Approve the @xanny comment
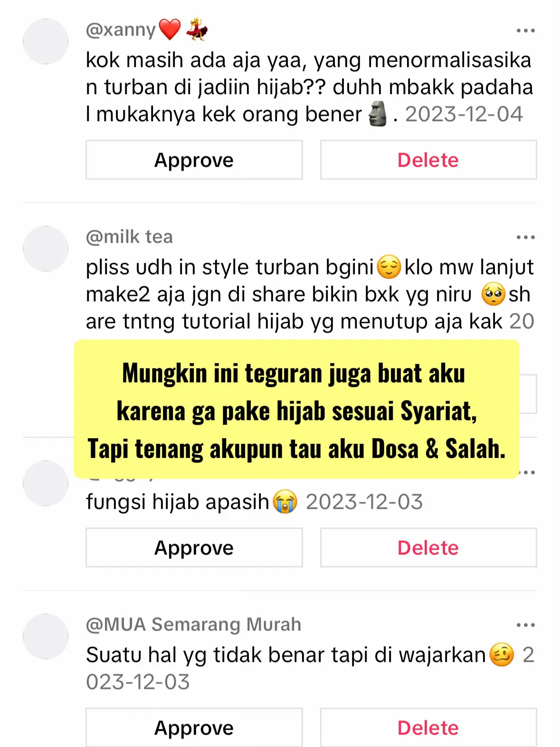 click(x=194, y=160)
